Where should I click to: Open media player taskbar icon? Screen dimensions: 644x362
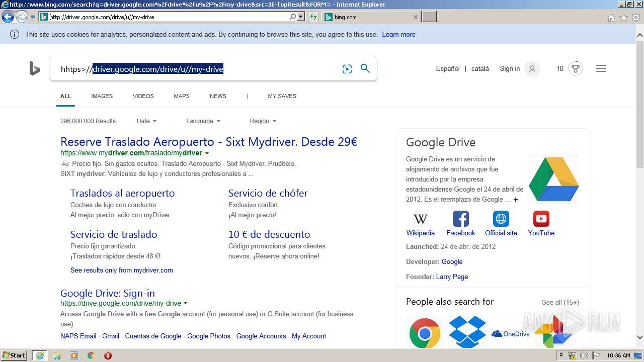(x=74, y=355)
